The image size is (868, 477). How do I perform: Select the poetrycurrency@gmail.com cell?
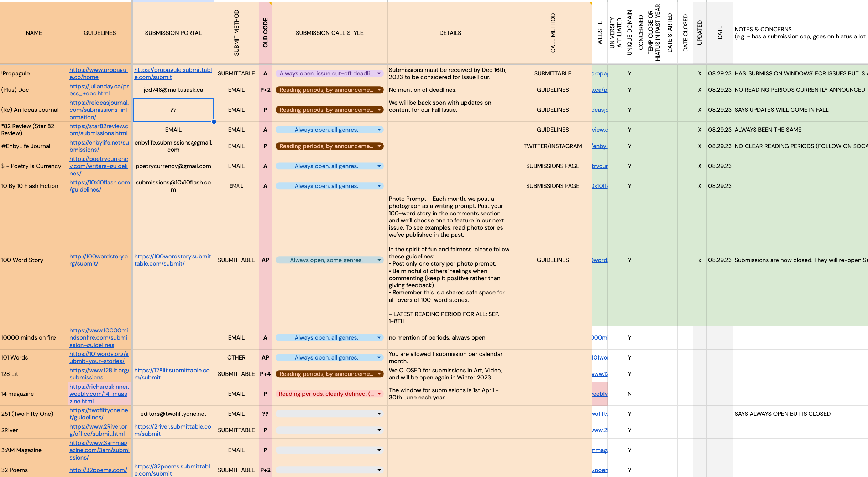click(x=173, y=166)
